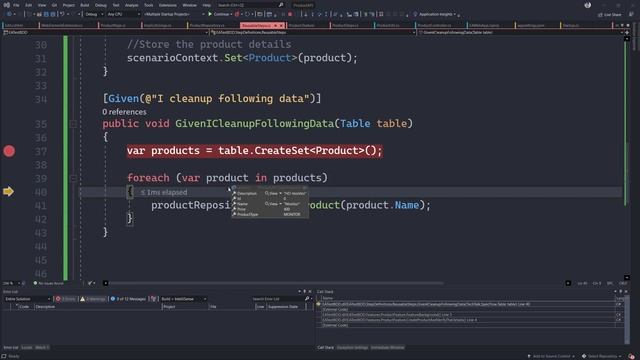
Task: Click the search magnifier icon in title bar
Action: click(x=281, y=5)
